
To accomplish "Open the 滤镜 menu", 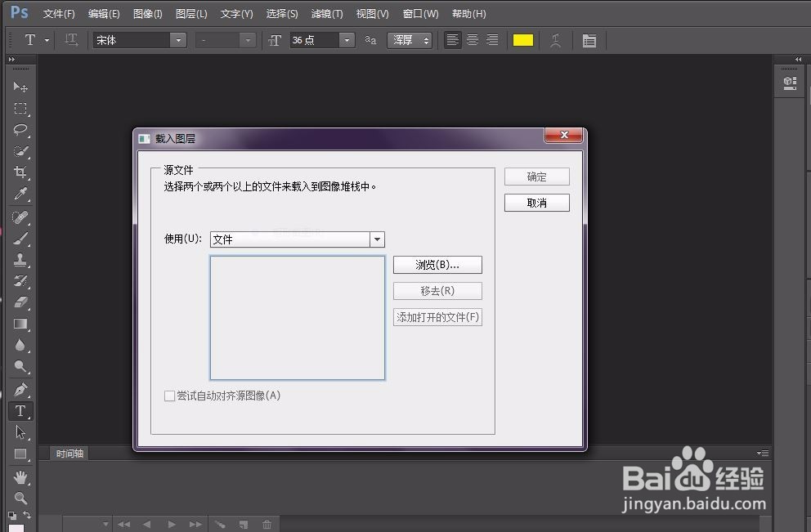I will click(x=326, y=13).
